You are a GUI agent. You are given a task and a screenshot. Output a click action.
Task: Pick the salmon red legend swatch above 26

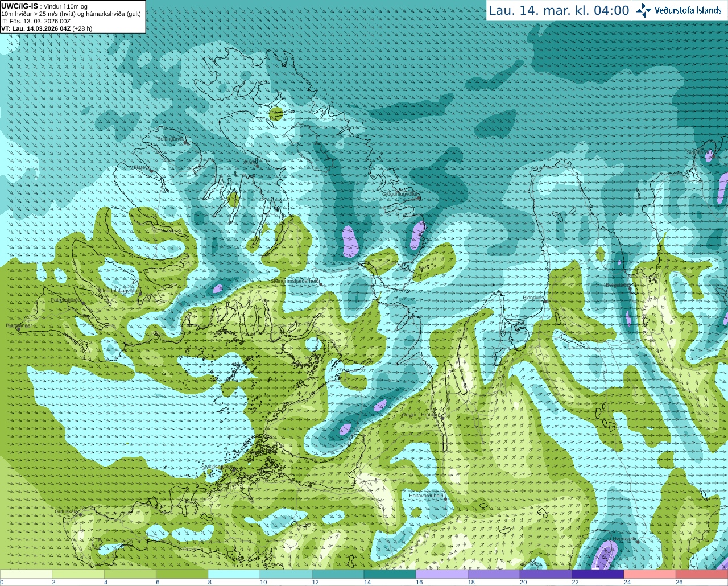[x=702, y=574]
